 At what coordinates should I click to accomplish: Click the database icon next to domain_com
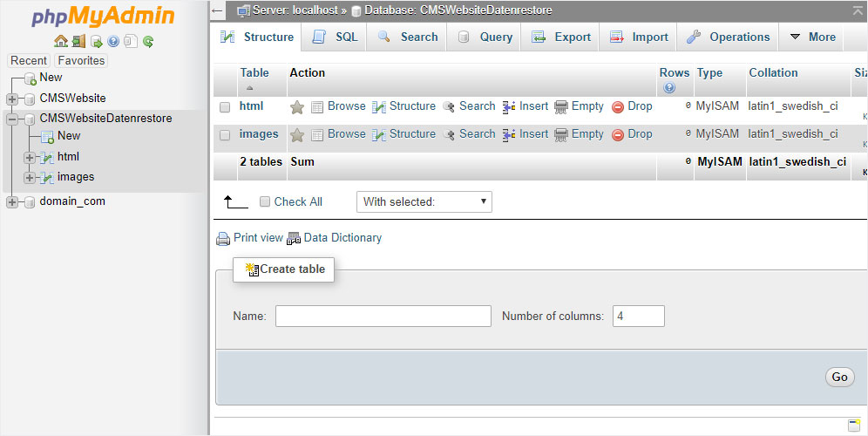click(x=30, y=202)
